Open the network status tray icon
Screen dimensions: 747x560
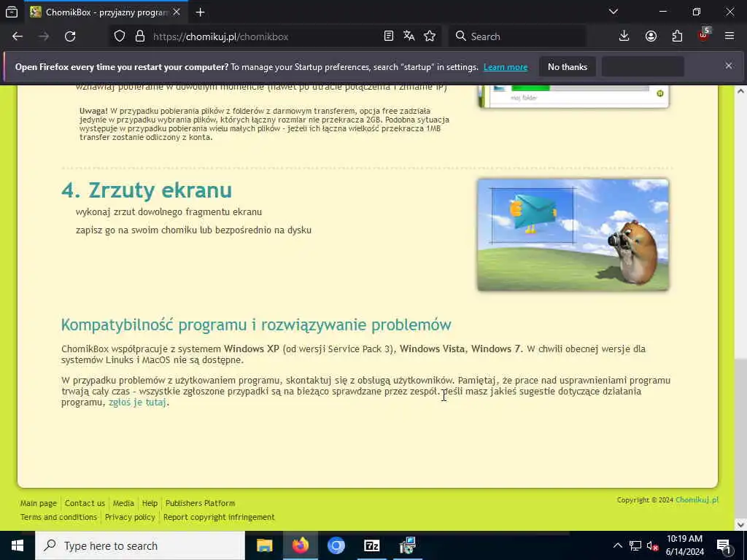pyautogui.click(x=635, y=545)
